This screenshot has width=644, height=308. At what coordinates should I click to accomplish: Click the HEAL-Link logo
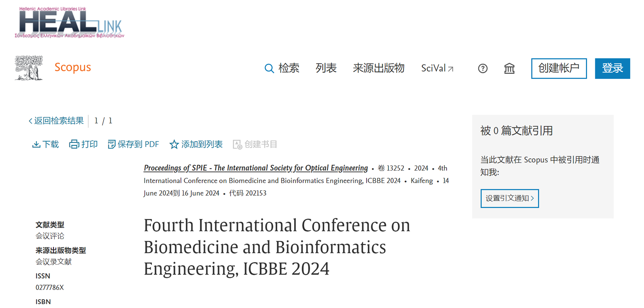70,22
